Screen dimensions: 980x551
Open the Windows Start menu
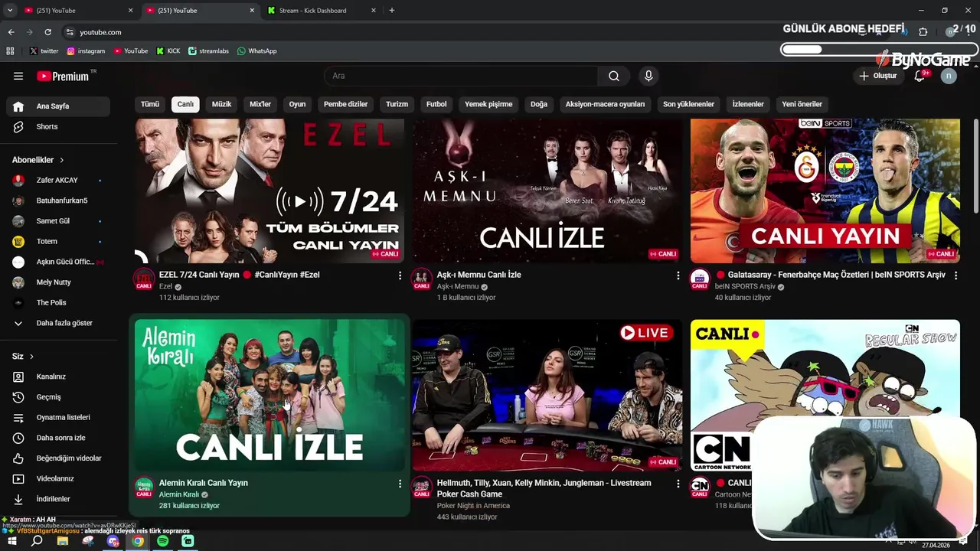(x=11, y=541)
